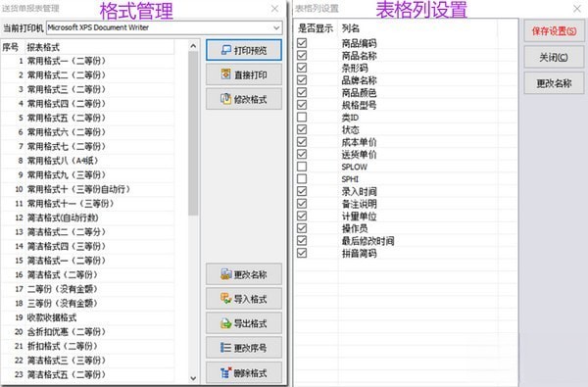Select format row 简洁格式一（二等份）

[x=88, y=261]
